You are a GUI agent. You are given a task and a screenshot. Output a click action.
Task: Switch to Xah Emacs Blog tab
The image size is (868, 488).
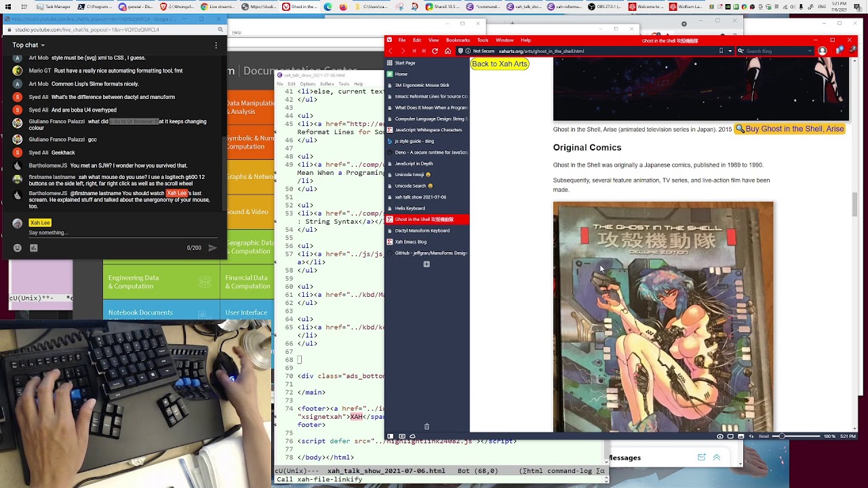(427, 242)
